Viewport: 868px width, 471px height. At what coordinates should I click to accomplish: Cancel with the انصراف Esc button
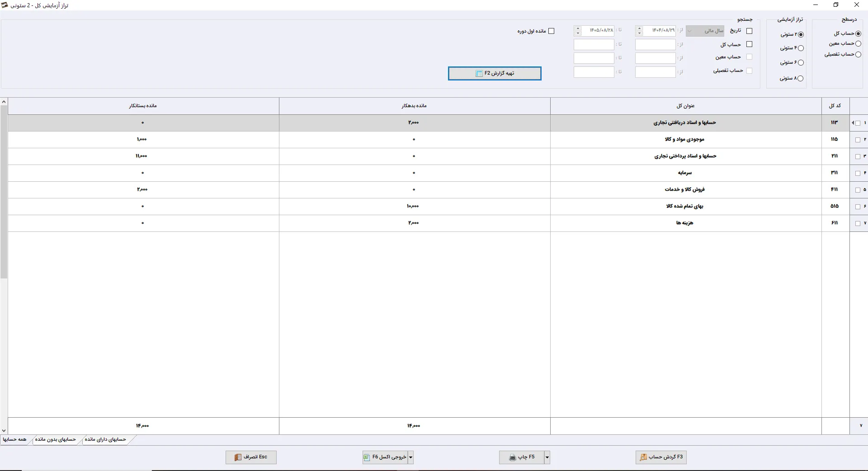251,457
